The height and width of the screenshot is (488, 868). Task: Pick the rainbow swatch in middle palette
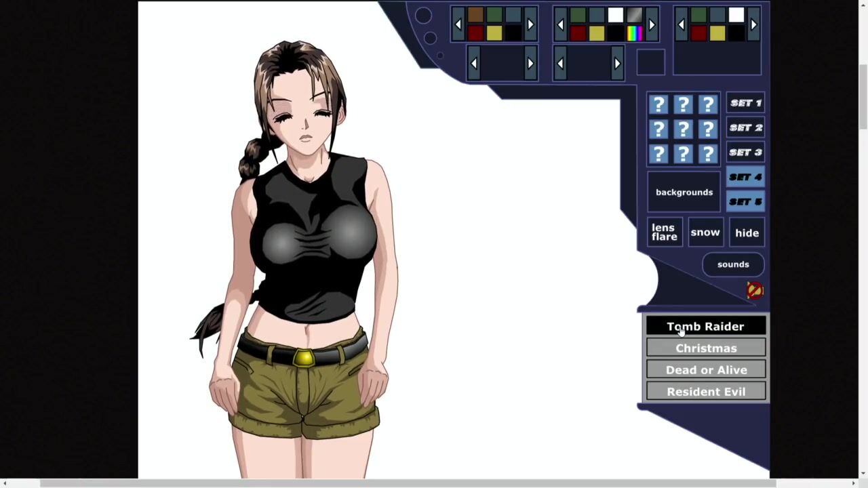(635, 33)
